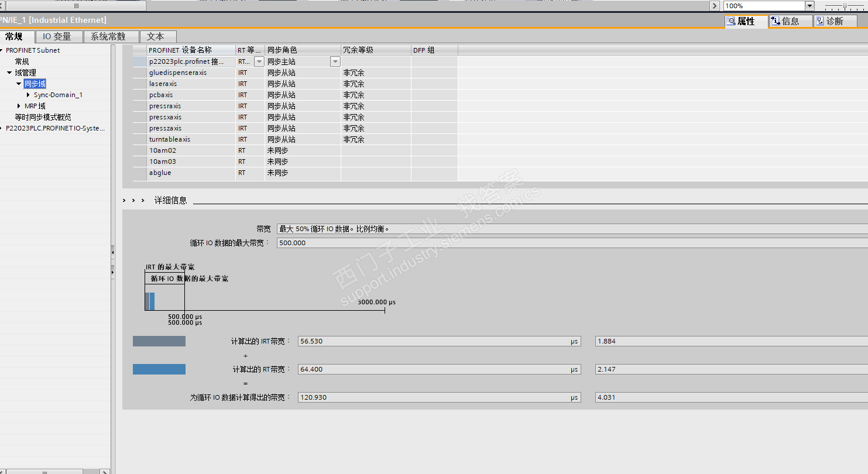Select the row header of gluedispenseraxis
Screen dimensions: 868x474
pos(139,73)
